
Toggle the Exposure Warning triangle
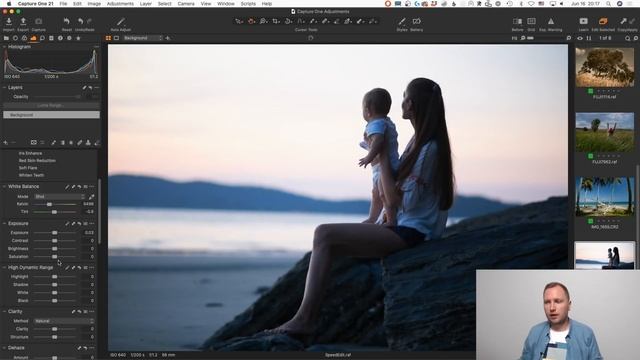pos(551,21)
